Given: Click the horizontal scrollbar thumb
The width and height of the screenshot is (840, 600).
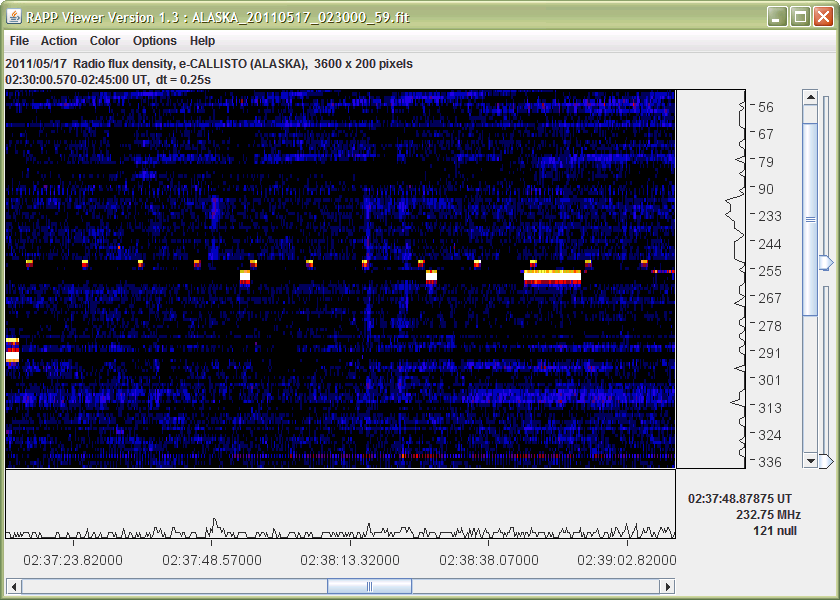Looking at the screenshot, I should 369,587.
